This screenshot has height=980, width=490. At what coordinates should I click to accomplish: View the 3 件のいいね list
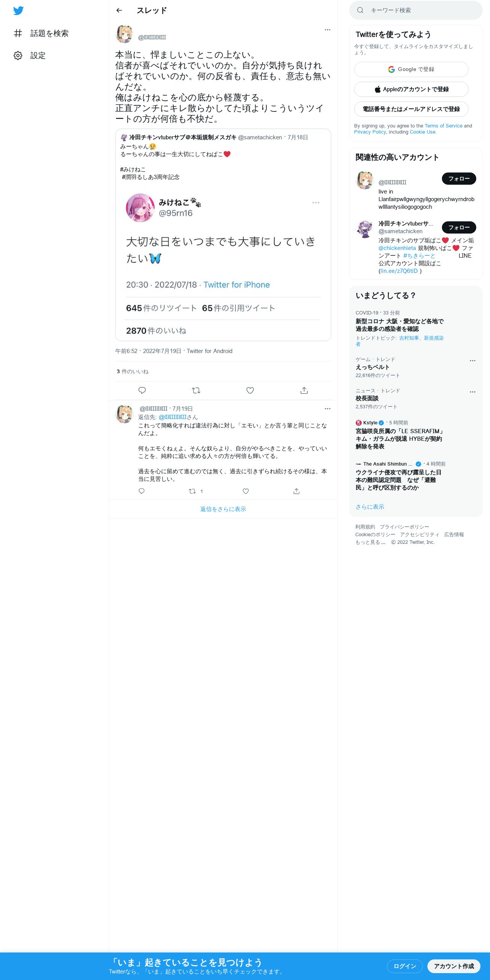(x=132, y=371)
